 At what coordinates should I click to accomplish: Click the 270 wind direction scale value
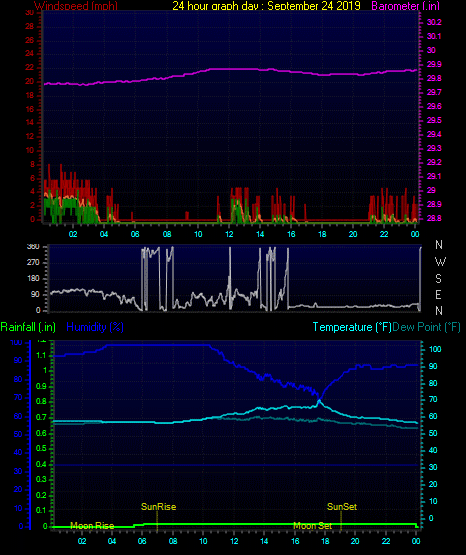pos(33,263)
